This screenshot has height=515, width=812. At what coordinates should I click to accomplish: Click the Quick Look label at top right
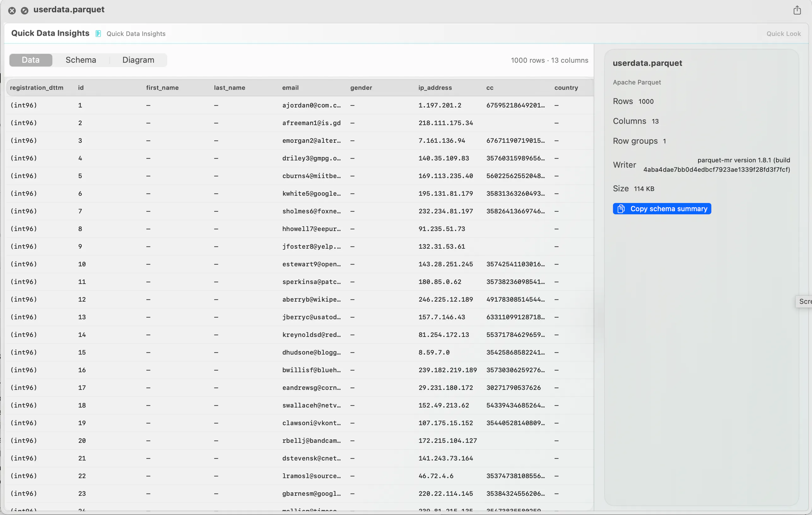point(783,34)
